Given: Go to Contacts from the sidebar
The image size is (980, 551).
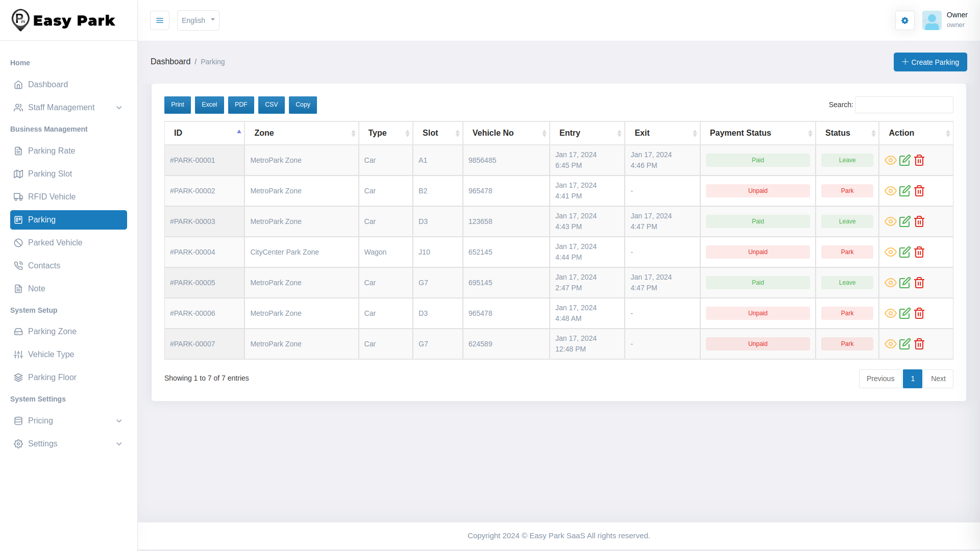Looking at the screenshot, I should tap(44, 265).
